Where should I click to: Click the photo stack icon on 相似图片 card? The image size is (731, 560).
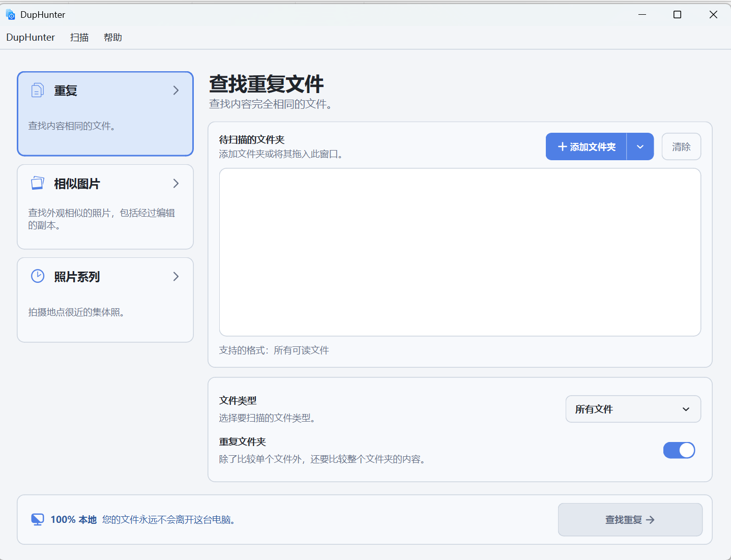(x=38, y=183)
